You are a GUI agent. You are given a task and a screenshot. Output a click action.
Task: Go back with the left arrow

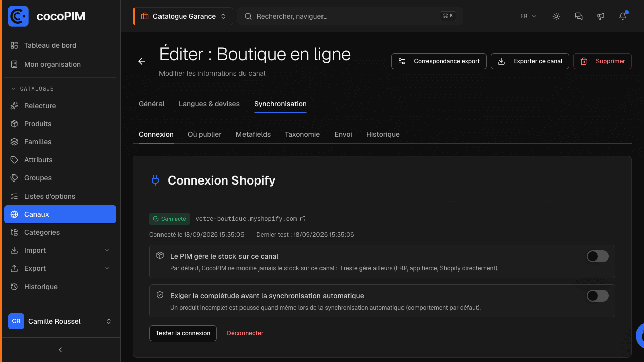click(x=142, y=61)
